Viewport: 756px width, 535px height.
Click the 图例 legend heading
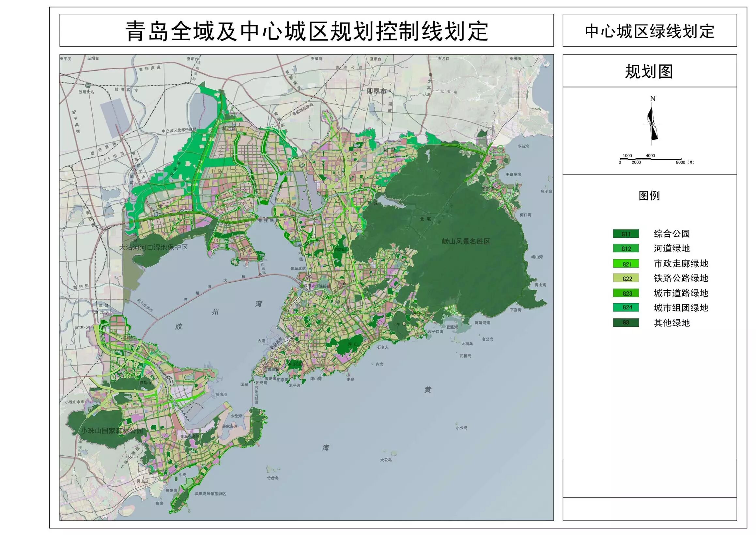point(649,195)
